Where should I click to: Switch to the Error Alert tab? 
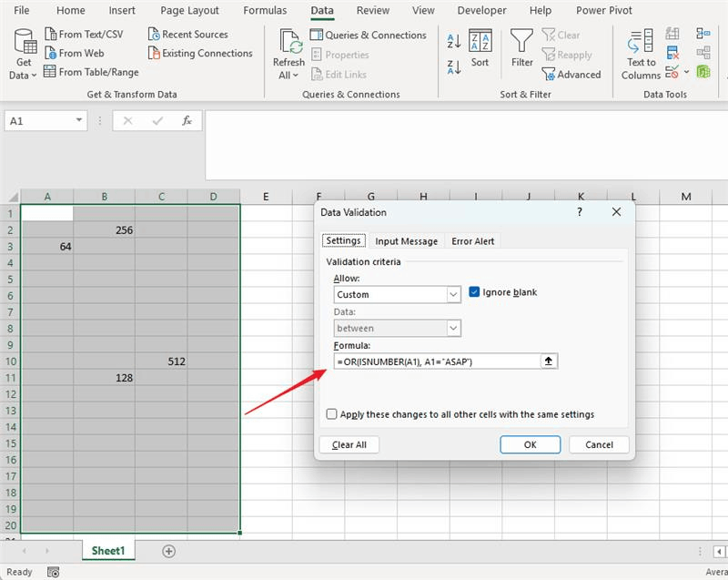tap(474, 240)
